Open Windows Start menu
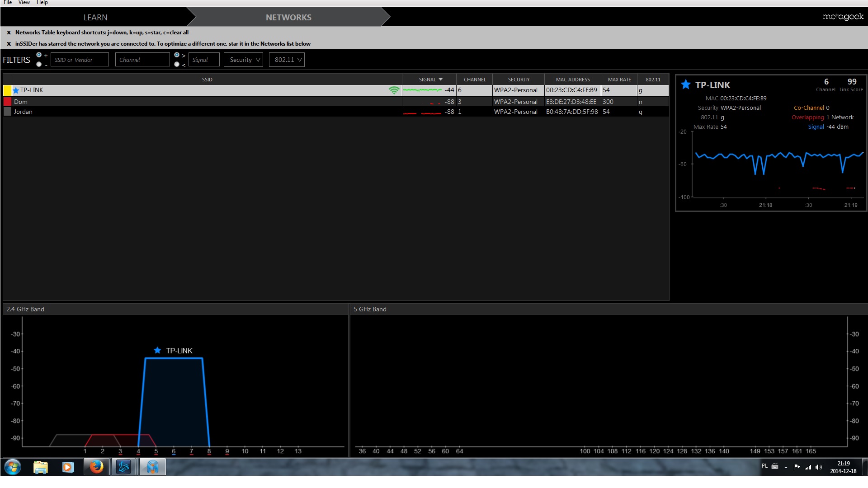Screen dimensions: 868x488 click(13, 467)
